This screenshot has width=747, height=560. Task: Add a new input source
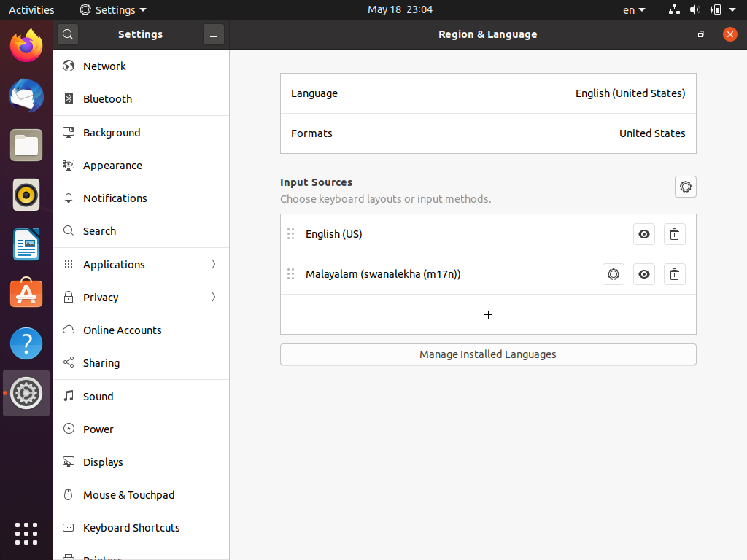point(488,314)
